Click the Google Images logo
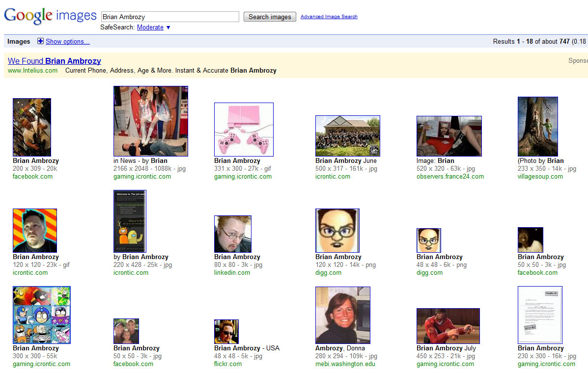588x369 pixels. point(50,16)
